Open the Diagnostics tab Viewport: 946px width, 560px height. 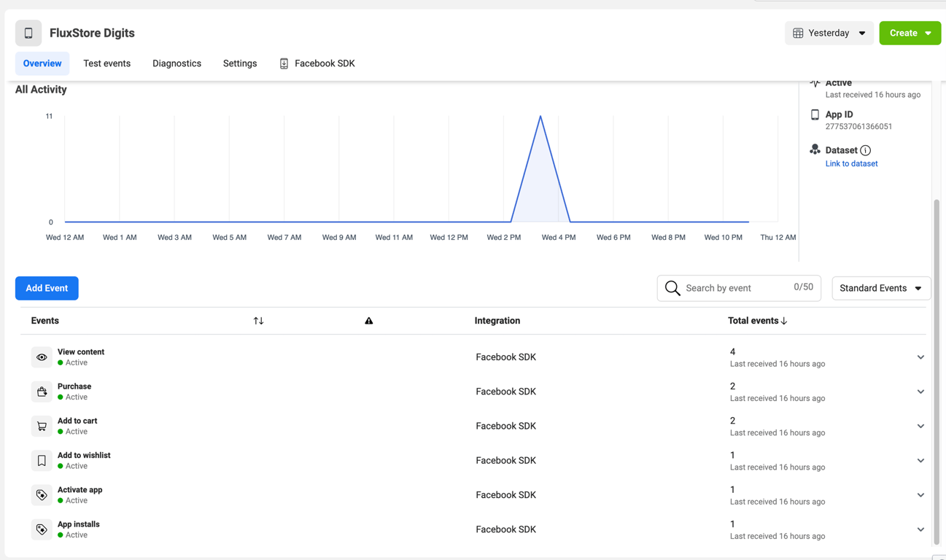(x=177, y=63)
